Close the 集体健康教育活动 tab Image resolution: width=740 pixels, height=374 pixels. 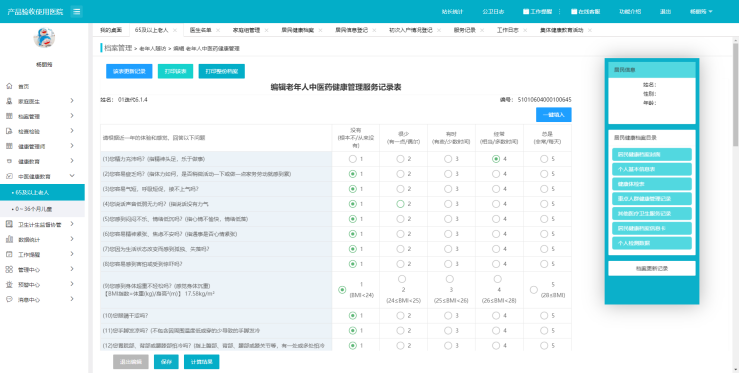coord(589,30)
